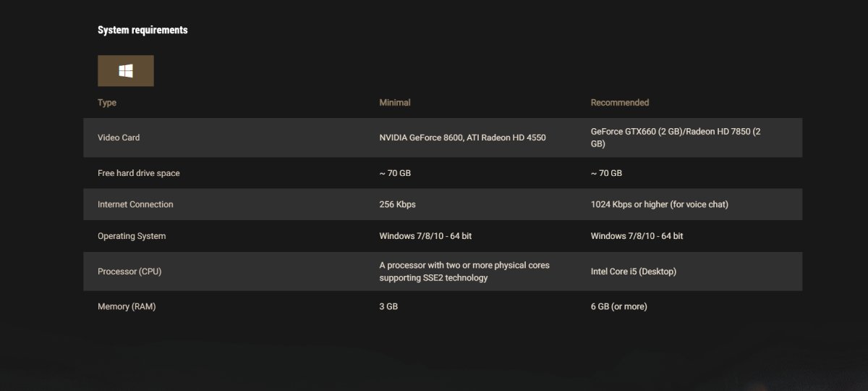Select NVIDIA GeForce 8600, ATI Radeon text
Screen dimensions: 868x391
pyautogui.click(x=462, y=138)
